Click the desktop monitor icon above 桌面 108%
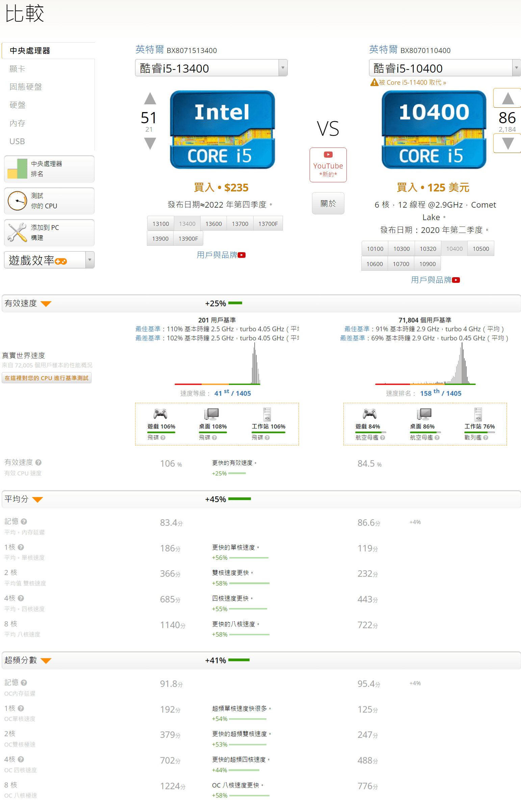521x812 pixels. (212, 414)
